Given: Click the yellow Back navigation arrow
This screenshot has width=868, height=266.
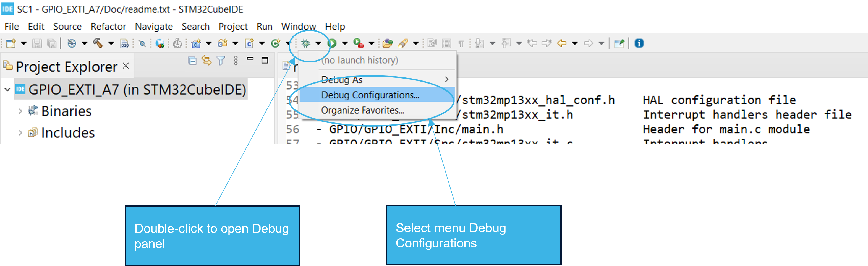Looking at the screenshot, I should tap(562, 43).
